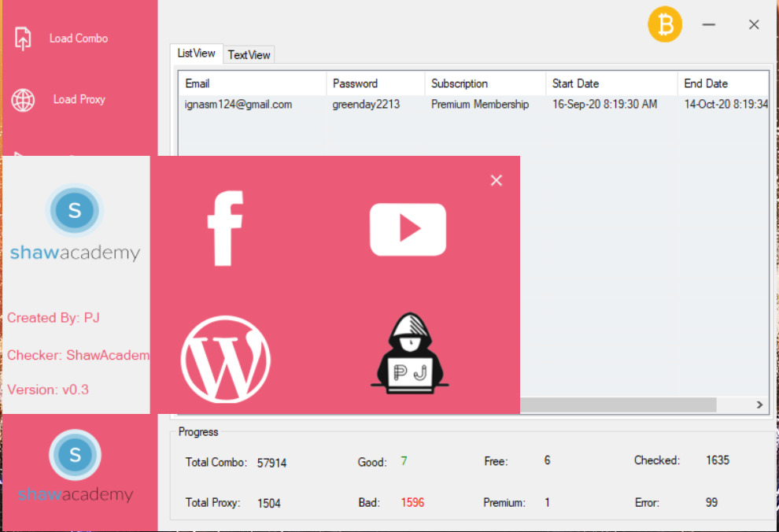The width and height of the screenshot is (779, 532).
Task: Minimize the checker window
Action: pos(709,24)
